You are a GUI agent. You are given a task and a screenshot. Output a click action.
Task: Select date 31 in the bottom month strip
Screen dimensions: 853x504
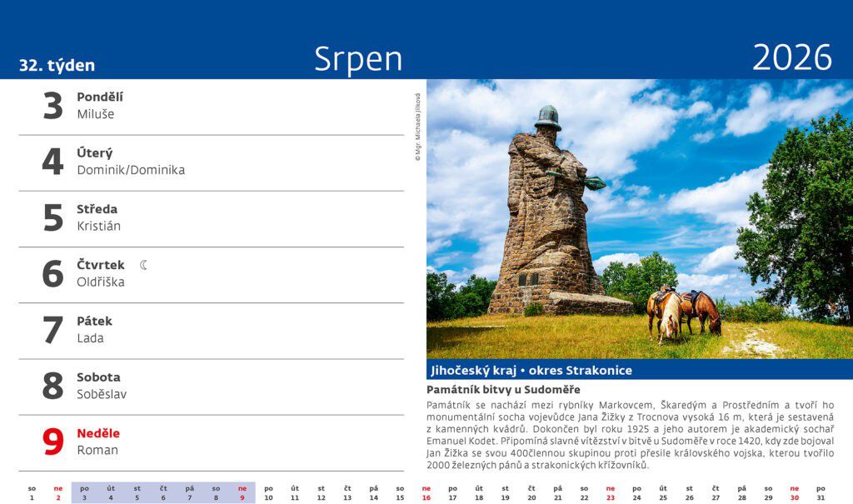[x=821, y=497]
